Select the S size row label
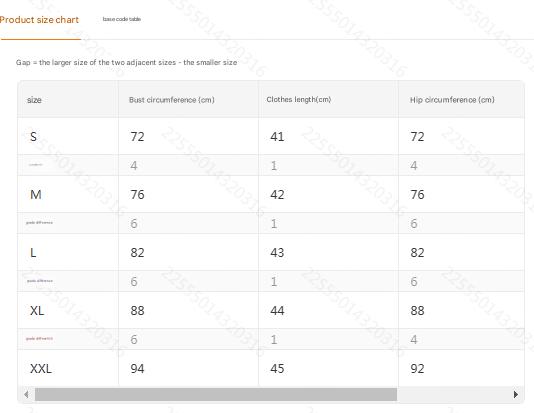Screen dimensions: 534x413 (x=33, y=137)
